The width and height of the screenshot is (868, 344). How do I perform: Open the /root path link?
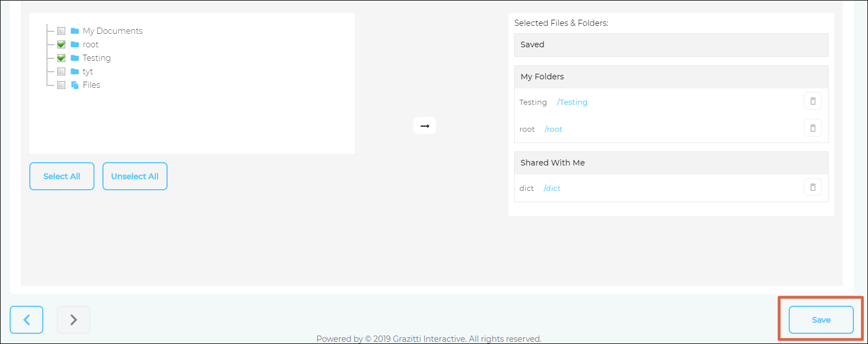coord(554,129)
